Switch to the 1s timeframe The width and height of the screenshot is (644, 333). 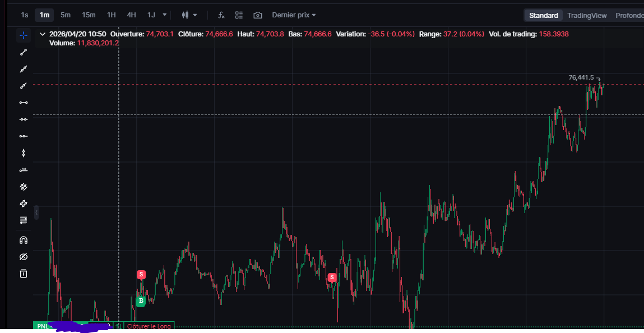pos(25,15)
